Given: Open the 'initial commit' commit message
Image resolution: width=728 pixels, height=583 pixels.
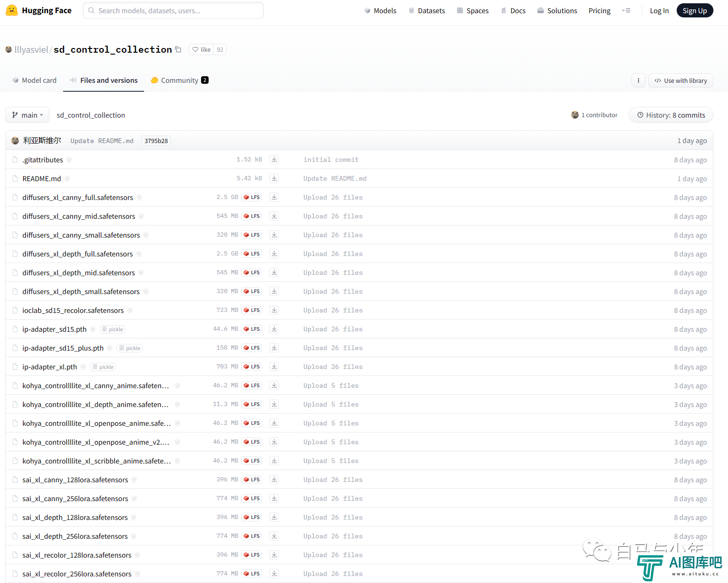Looking at the screenshot, I should (331, 160).
